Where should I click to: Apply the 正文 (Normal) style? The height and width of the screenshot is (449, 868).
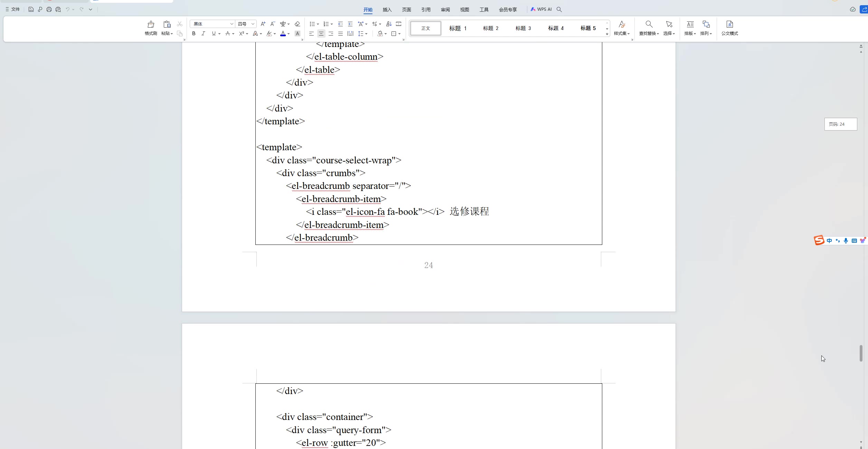pos(426,28)
